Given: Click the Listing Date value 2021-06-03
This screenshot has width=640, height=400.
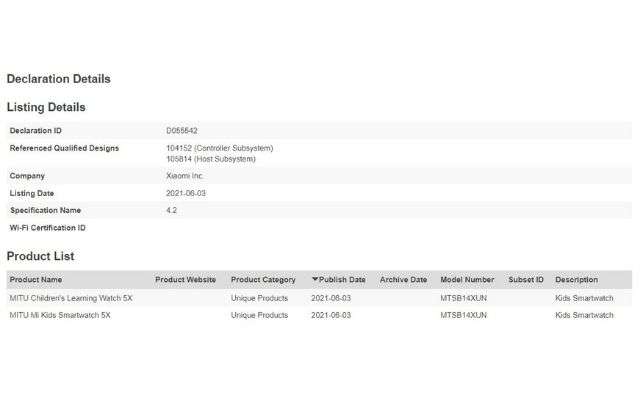Looking at the screenshot, I should coord(186,193).
